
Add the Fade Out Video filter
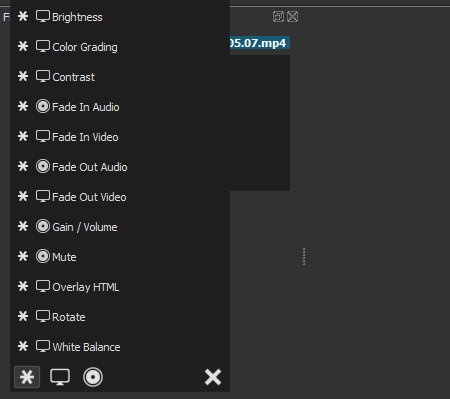120,197
